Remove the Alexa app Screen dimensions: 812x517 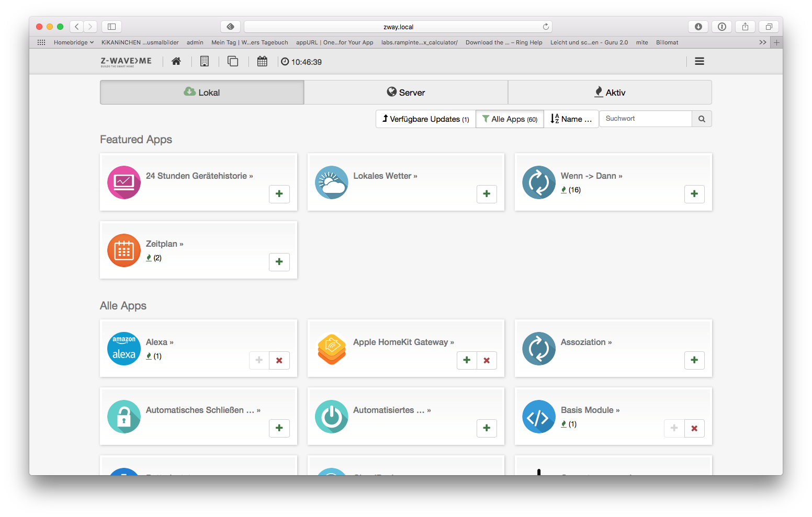pos(279,360)
